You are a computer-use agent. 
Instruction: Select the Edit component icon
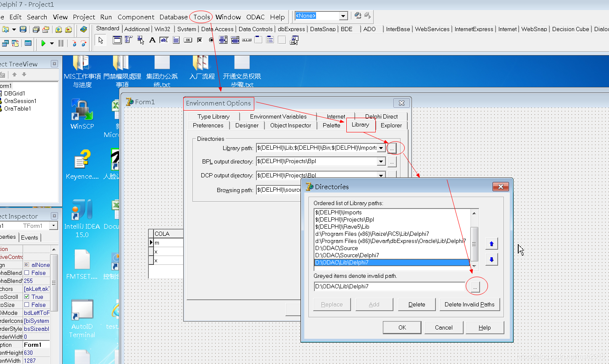coord(164,40)
